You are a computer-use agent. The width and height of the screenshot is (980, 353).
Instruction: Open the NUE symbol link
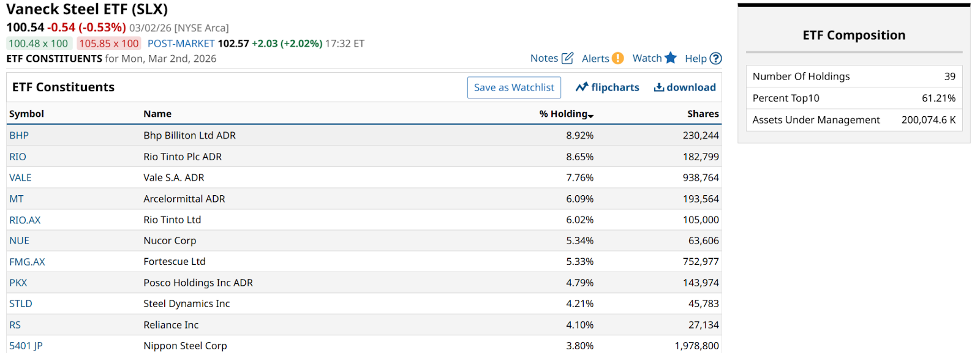pyautogui.click(x=20, y=241)
